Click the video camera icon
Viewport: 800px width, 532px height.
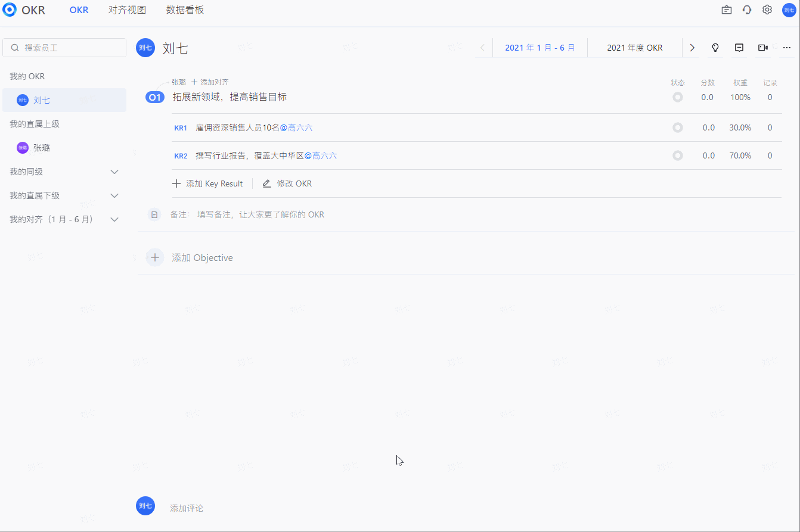click(x=763, y=48)
